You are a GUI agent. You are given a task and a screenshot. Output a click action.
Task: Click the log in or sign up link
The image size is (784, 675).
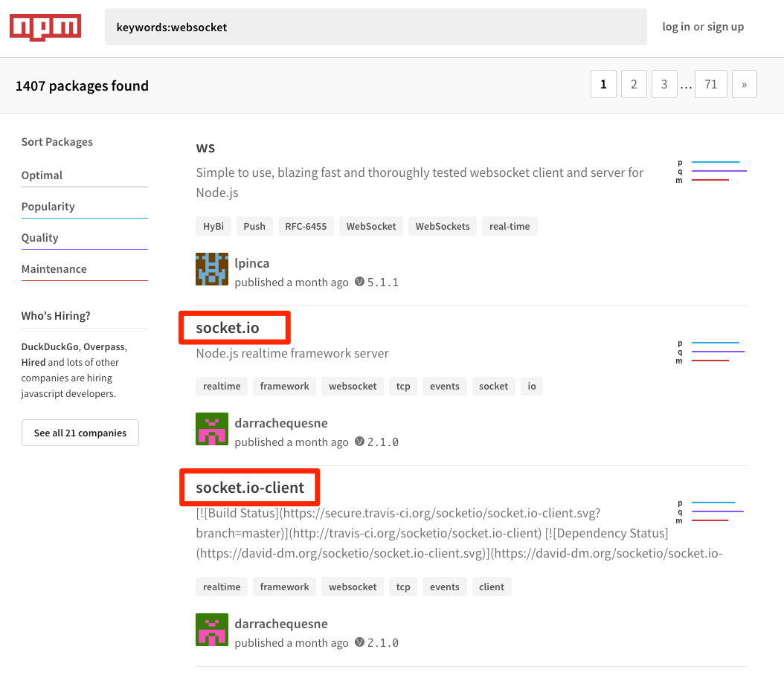[x=703, y=27]
